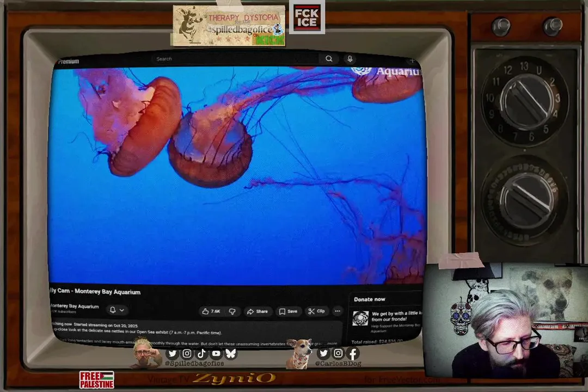Click the 7.6K like count
Viewport: 588px width, 392px height.
[216, 311]
